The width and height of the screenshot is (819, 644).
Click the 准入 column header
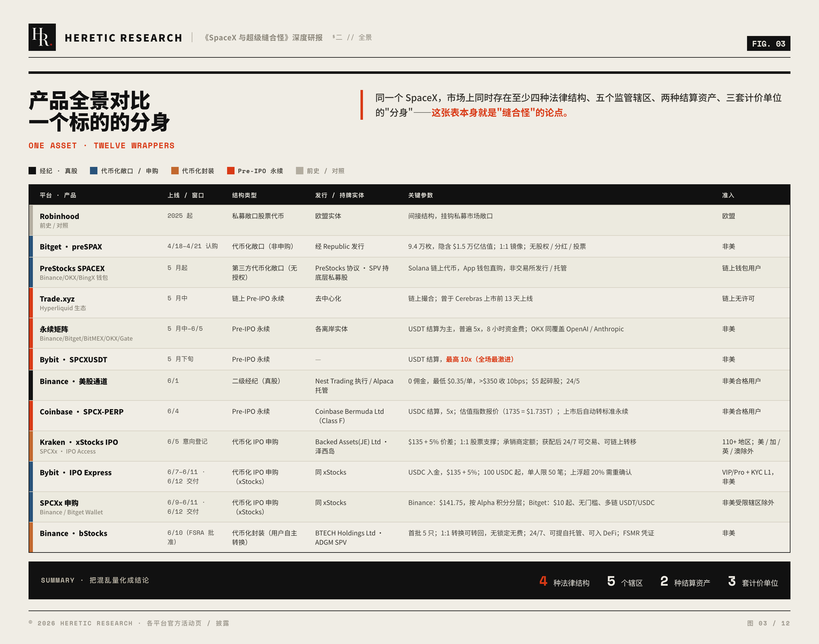coord(728,195)
